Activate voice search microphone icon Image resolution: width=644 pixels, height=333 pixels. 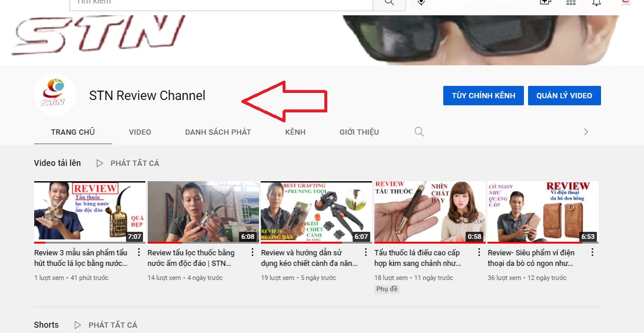coord(421,3)
